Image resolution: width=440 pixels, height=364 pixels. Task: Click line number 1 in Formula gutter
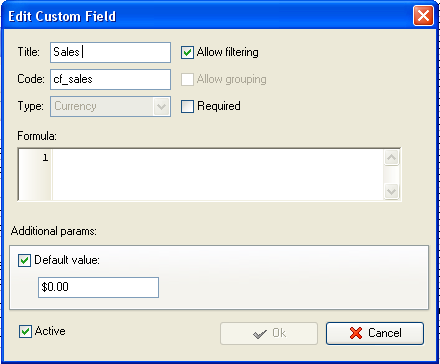(x=45, y=158)
